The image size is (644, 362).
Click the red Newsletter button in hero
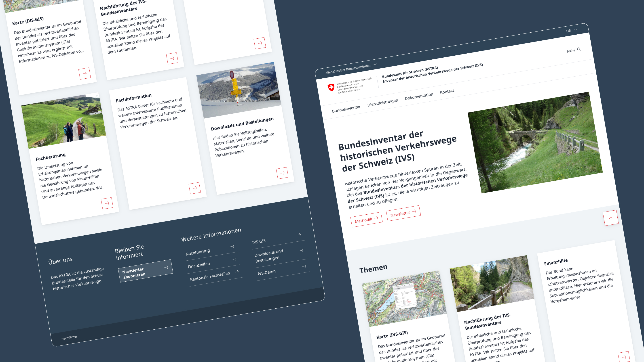403,213
